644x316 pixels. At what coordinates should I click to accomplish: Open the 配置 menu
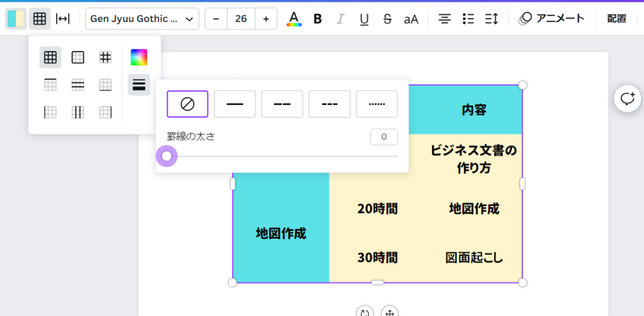coord(616,19)
